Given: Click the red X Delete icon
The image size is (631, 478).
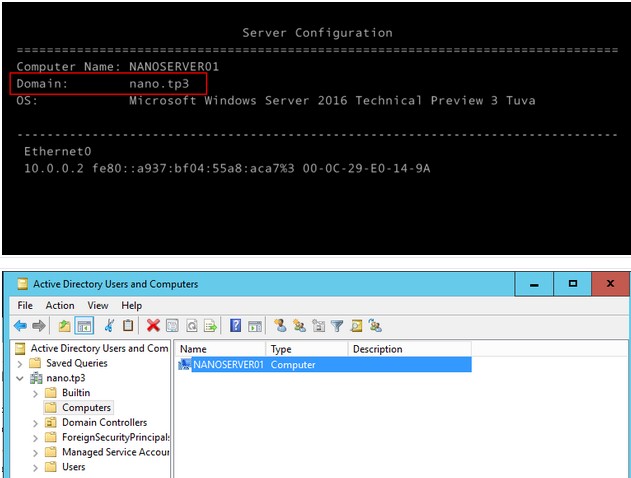Looking at the screenshot, I should pyautogui.click(x=153, y=325).
